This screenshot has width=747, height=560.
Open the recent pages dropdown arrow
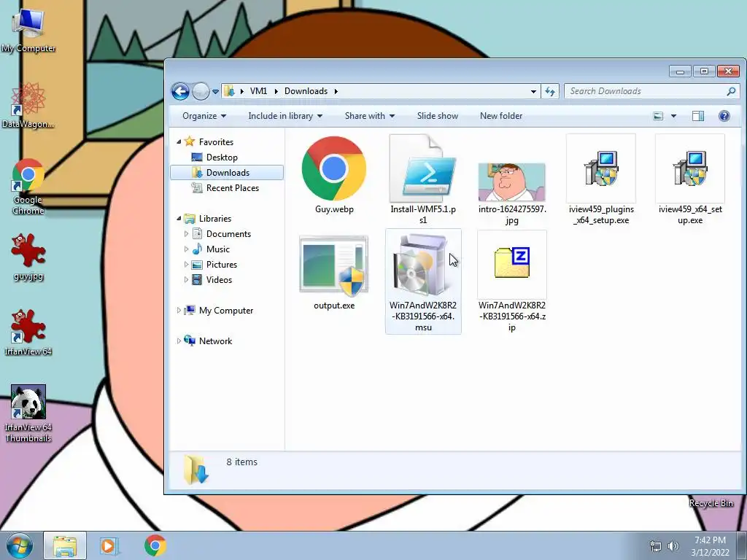(215, 91)
